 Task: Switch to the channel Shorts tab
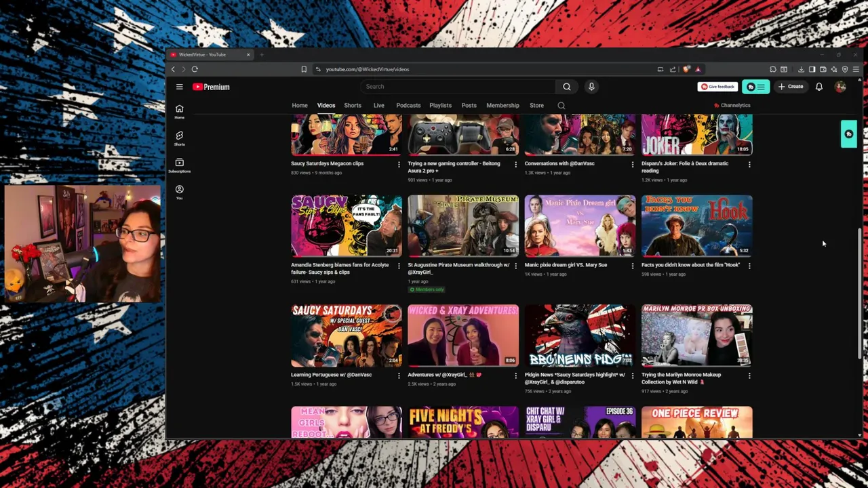353,106
